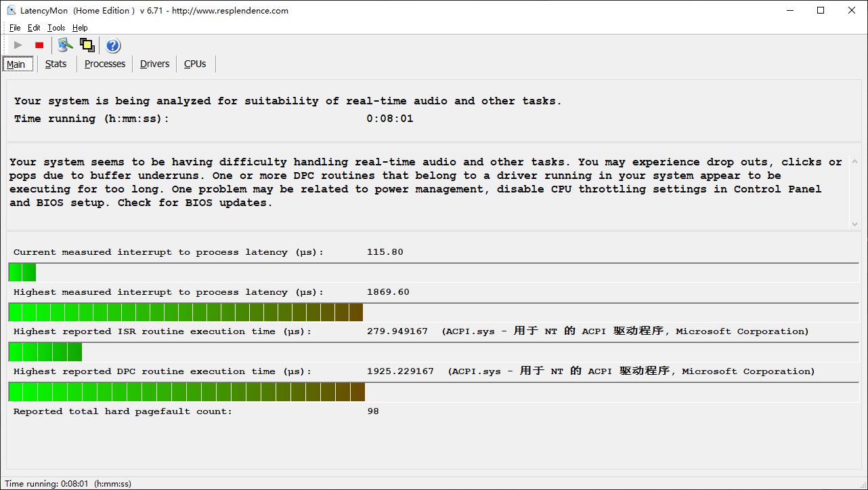Stop the latency monitor with red square
The height and width of the screenshot is (490, 868).
39,45
